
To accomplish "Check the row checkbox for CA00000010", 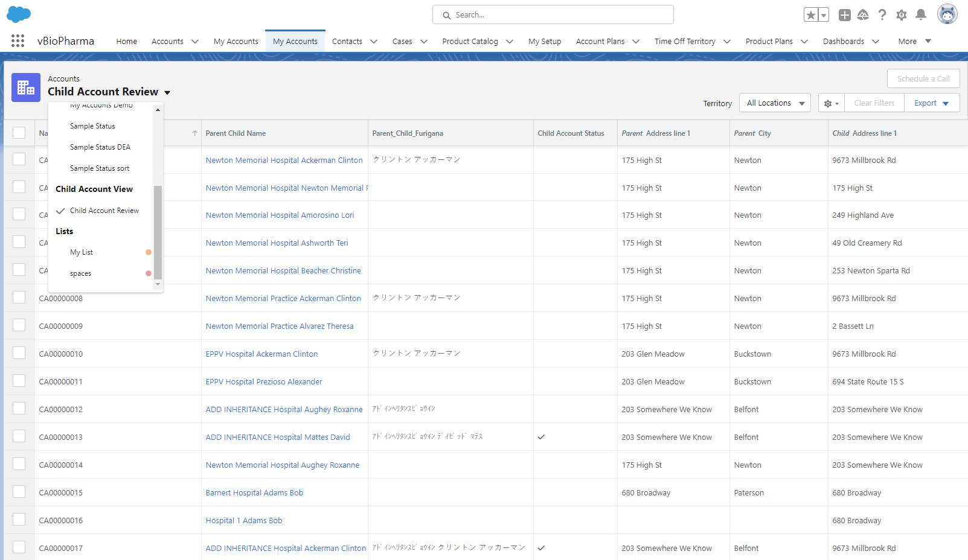I will (x=19, y=354).
